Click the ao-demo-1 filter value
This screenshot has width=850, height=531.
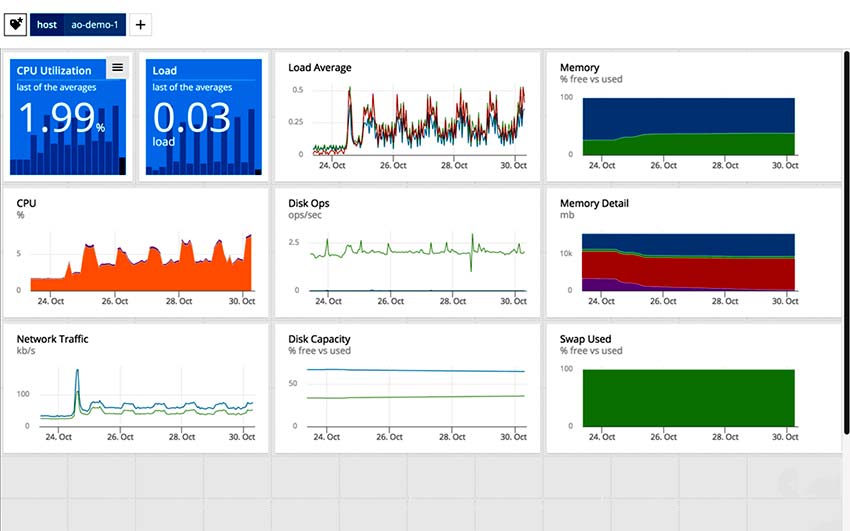pos(94,24)
